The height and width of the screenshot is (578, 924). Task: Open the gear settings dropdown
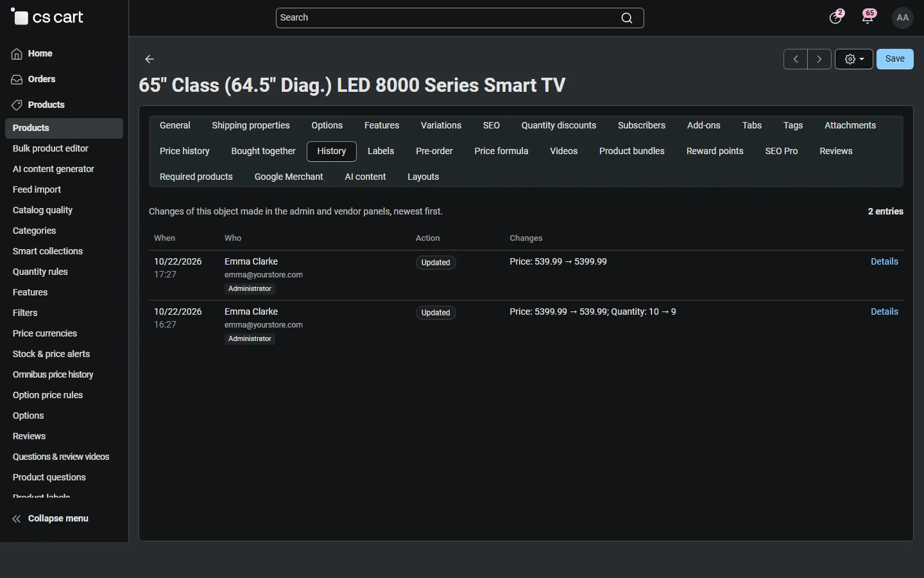point(854,59)
